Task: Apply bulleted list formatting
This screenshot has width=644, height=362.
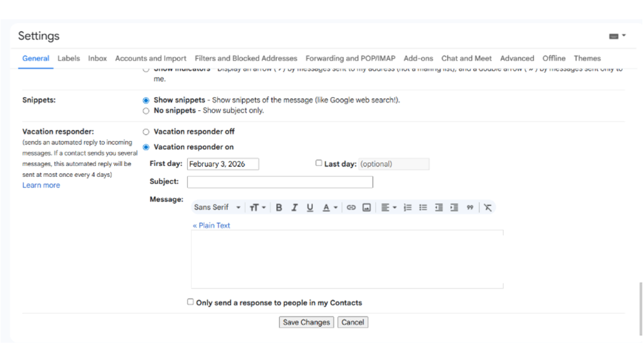Action: (x=423, y=208)
